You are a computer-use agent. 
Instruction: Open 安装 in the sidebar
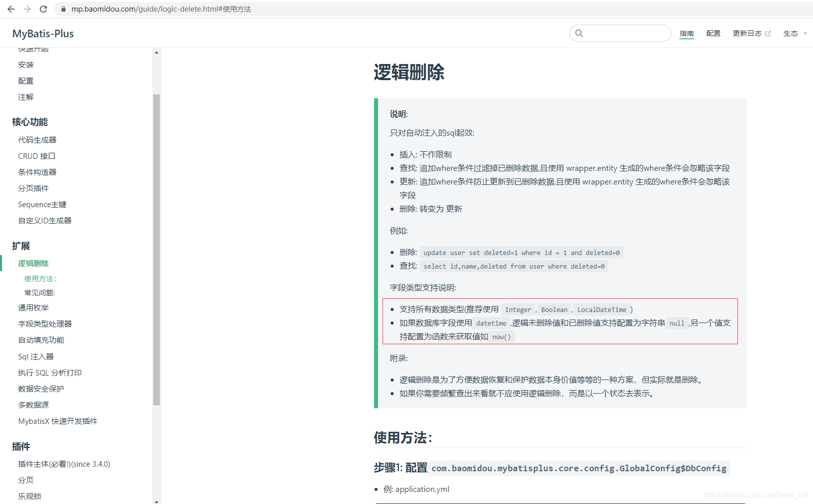click(x=26, y=65)
